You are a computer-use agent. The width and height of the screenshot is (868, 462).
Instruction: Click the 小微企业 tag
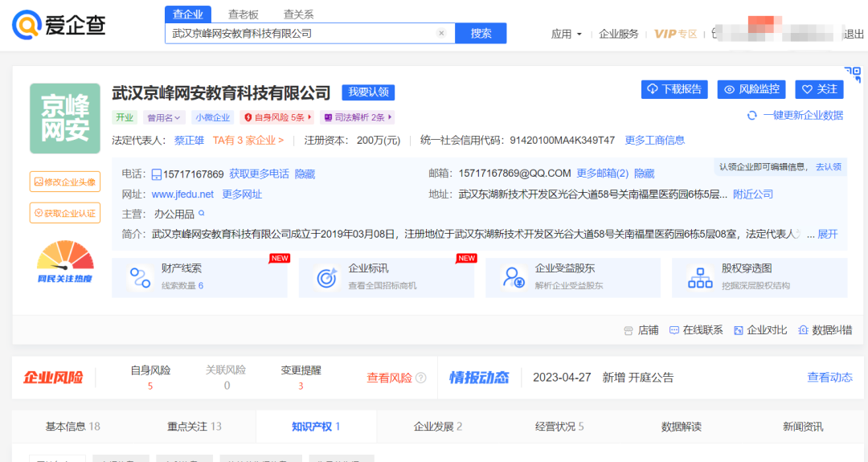pos(212,117)
